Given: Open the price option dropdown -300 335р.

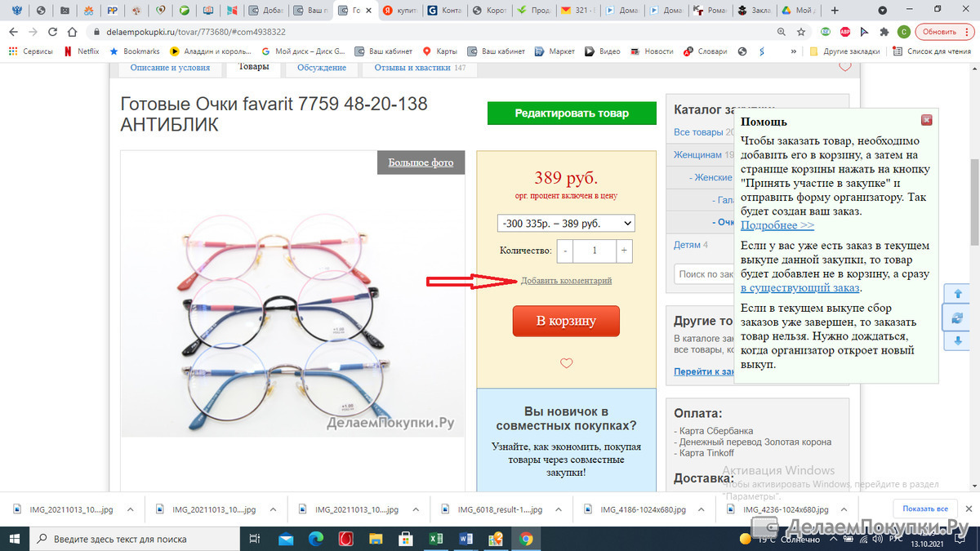Looking at the screenshot, I should (566, 223).
